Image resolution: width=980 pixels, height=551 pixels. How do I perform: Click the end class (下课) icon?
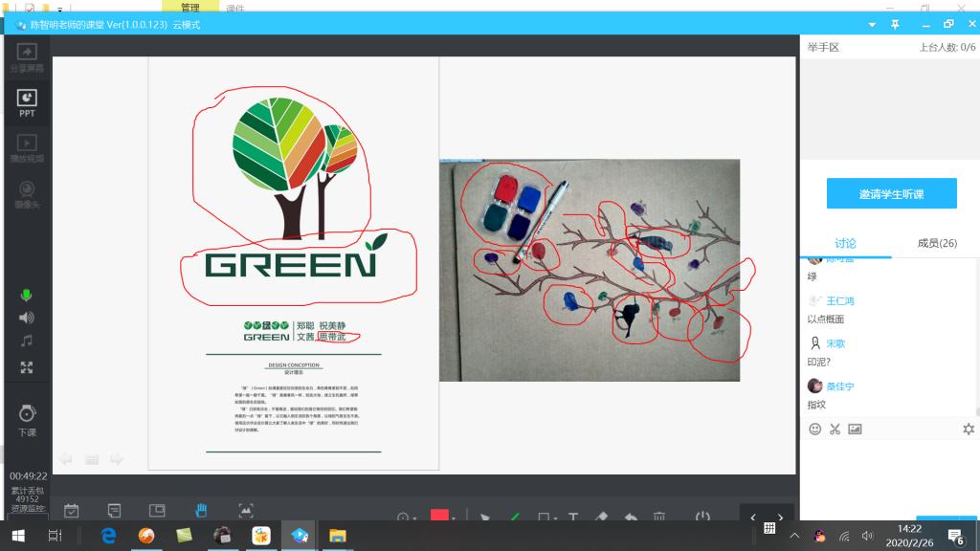pos(27,419)
